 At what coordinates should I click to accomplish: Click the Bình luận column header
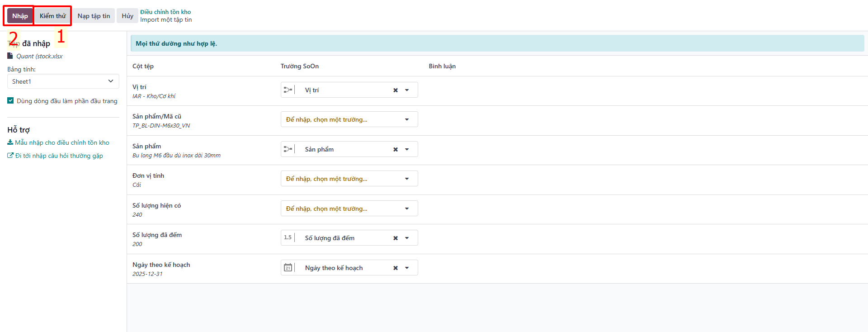(x=442, y=66)
